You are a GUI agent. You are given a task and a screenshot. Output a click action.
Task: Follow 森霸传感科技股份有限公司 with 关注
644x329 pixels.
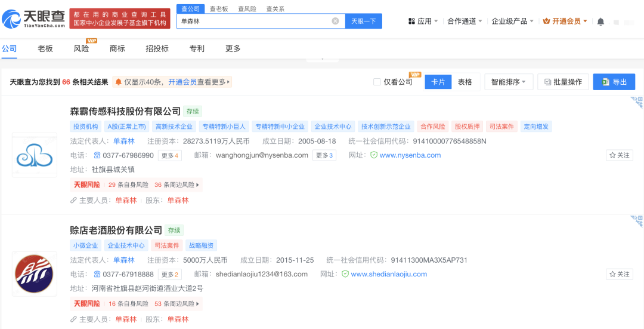[620, 155]
